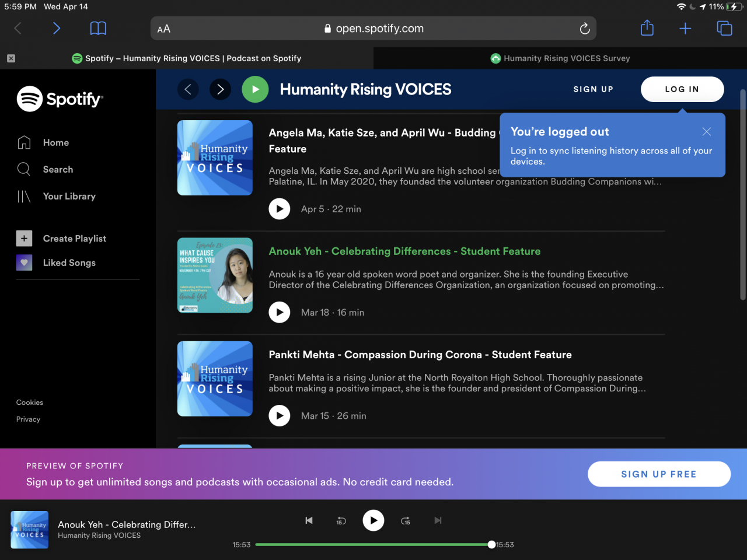Click the playback progress bar
This screenshot has height=560, width=747.
point(373,545)
